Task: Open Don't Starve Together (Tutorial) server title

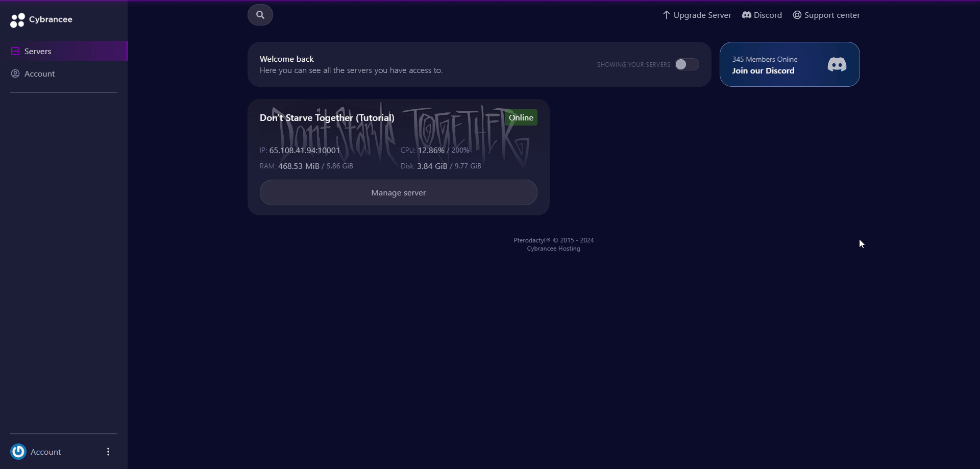Action: pyautogui.click(x=327, y=117)
